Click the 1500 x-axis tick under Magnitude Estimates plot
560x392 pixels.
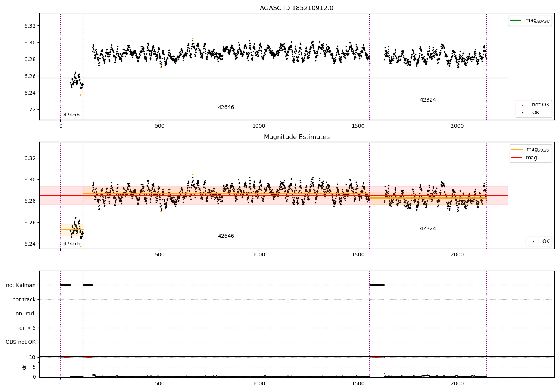click(x=358, y=255)
